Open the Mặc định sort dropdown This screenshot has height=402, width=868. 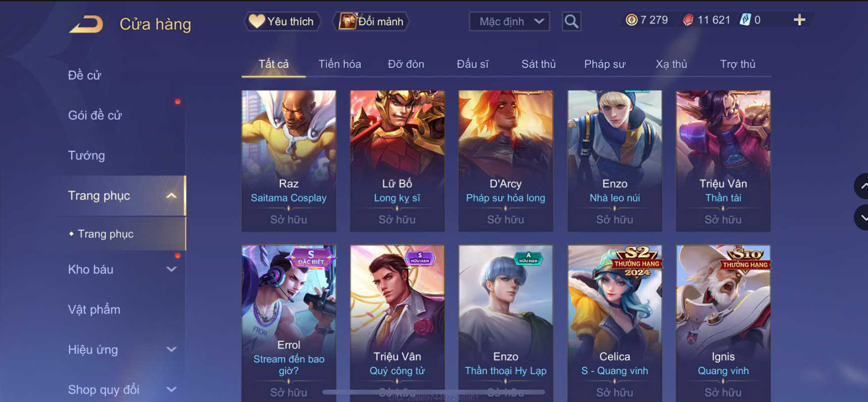[x=509, y=21]
